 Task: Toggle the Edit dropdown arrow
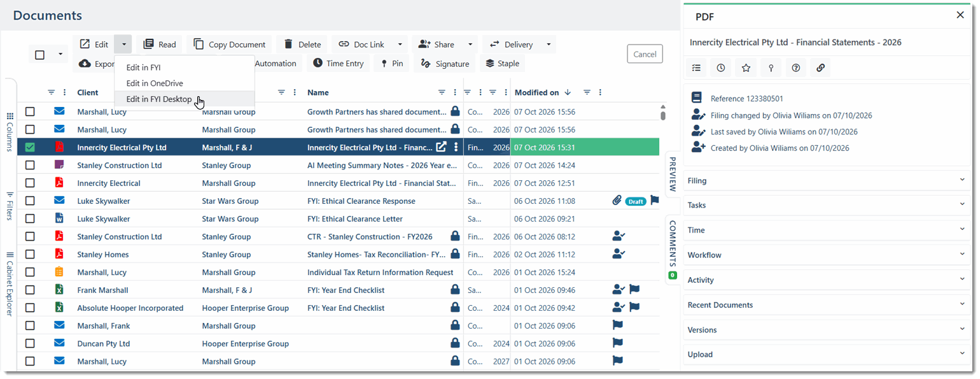coord(123,45)
